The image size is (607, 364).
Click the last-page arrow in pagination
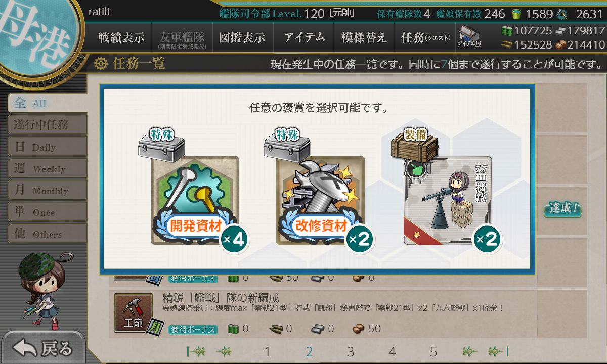pyautogui.click(x=498, y=352)
